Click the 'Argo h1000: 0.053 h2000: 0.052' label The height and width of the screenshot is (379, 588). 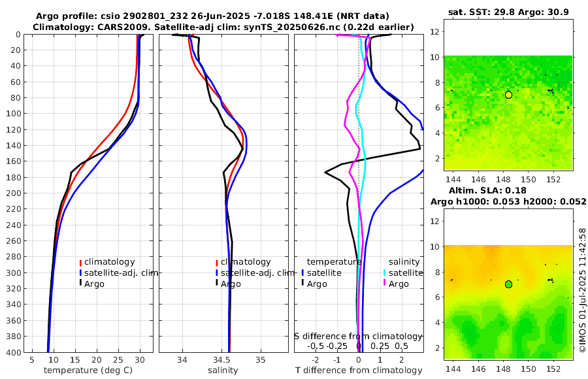508,201
